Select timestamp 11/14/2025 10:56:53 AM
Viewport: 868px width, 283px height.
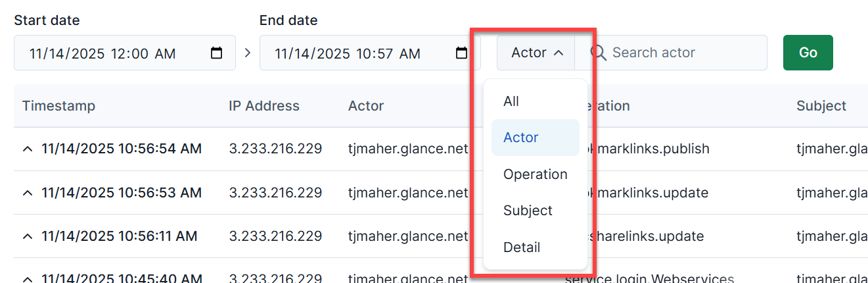point(122,193)
